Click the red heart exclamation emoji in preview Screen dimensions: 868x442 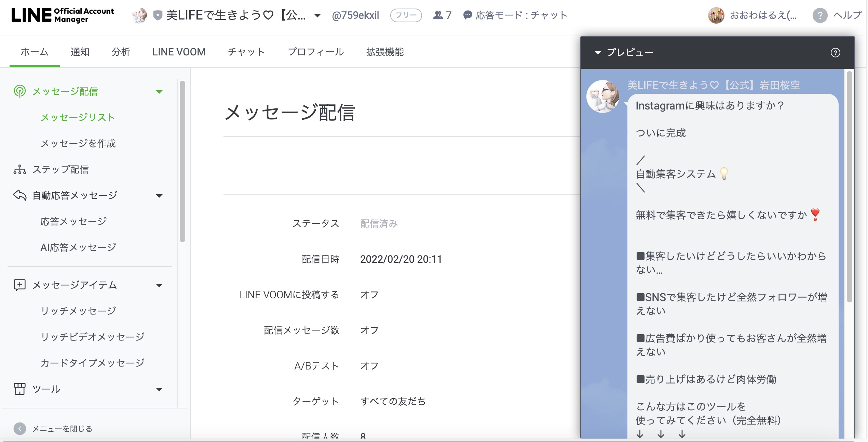coord(815,214)
